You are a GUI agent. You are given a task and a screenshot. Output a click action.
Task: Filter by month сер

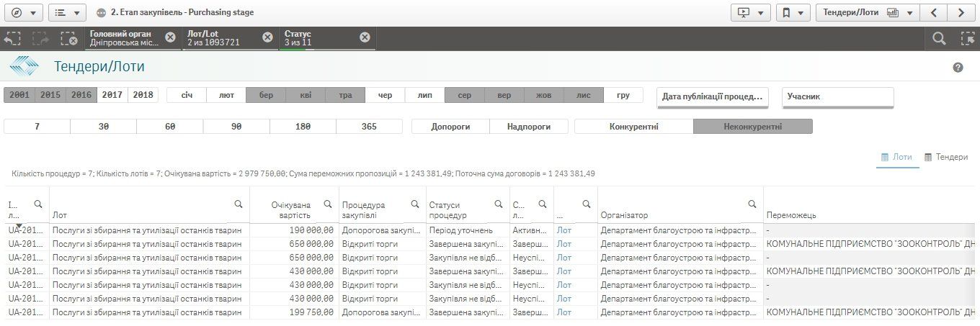[x=464, y=95]
